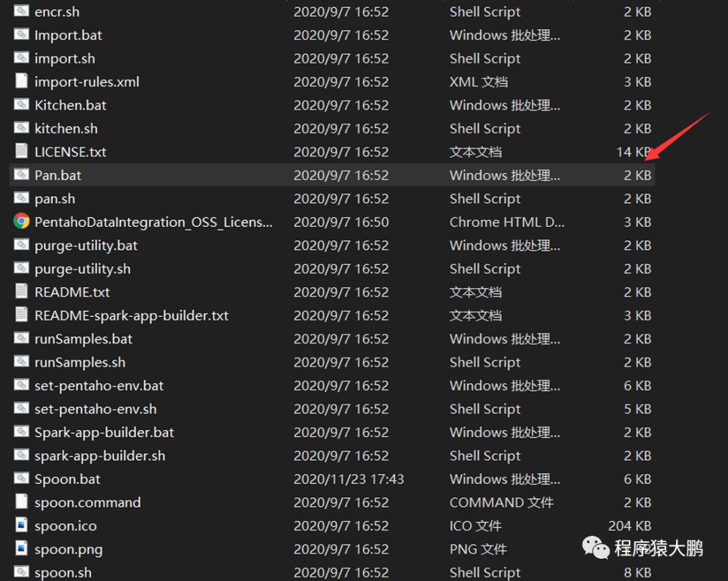Click the 2020/9/7 16:50 modified date
The image size is (728, 581).
pyautogui.click(x=341, y=222)
